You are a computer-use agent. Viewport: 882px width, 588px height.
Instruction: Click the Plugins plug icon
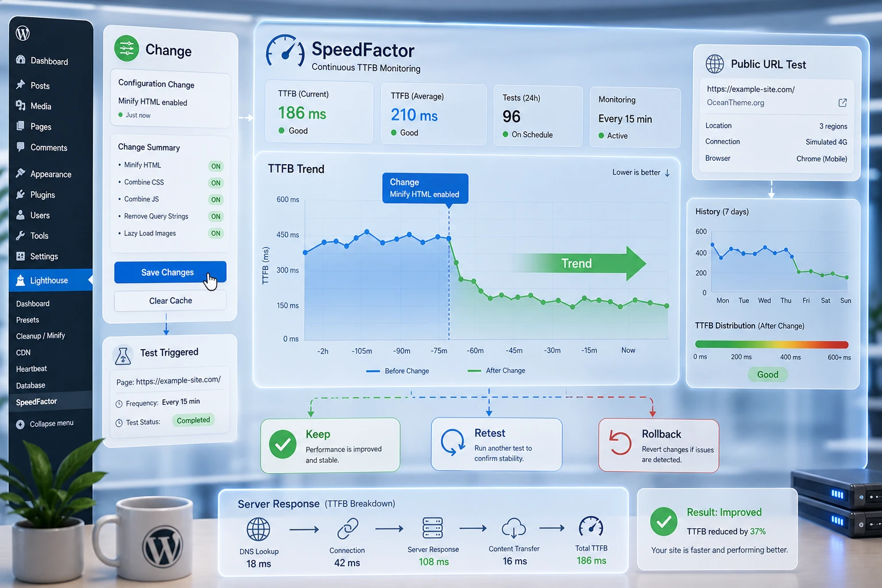click(21, 194)
